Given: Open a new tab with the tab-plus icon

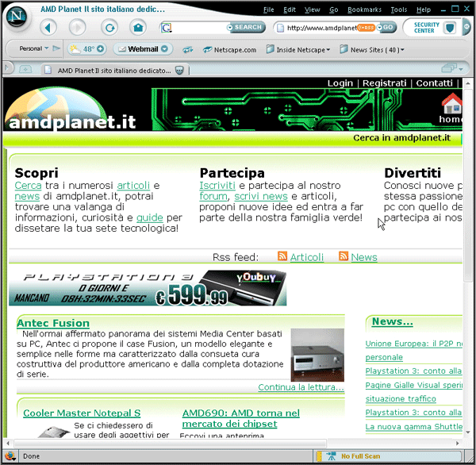Looking at the screenshot, I should click(x=25, y=69).
